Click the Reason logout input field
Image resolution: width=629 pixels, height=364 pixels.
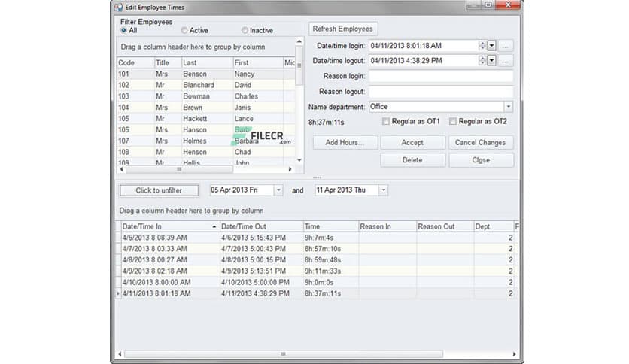(441, 92)
